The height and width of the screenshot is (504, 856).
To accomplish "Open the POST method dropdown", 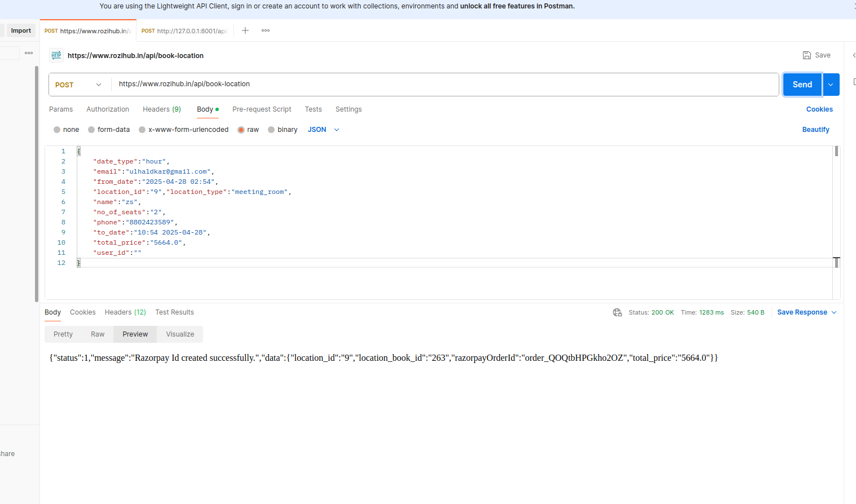I will coord(79,85).
